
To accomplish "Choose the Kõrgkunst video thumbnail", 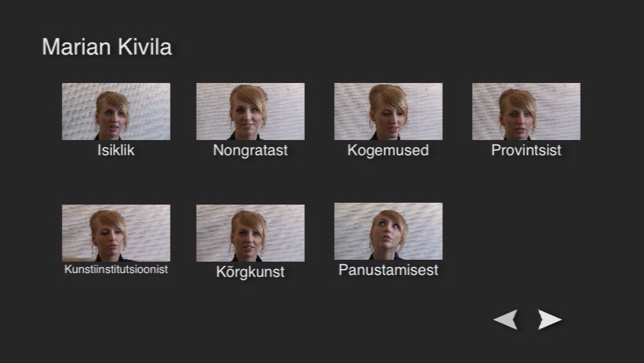I will 250,233.
